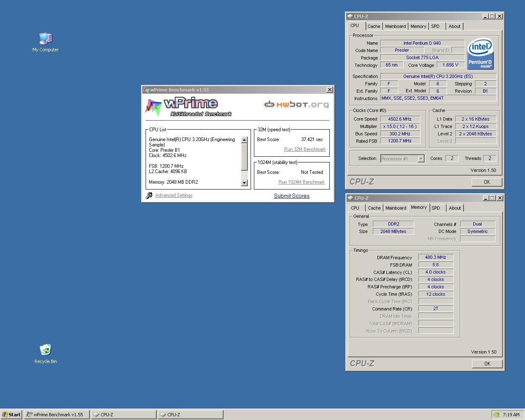Click the Multiplier x 15.0 field

point(400,126)
